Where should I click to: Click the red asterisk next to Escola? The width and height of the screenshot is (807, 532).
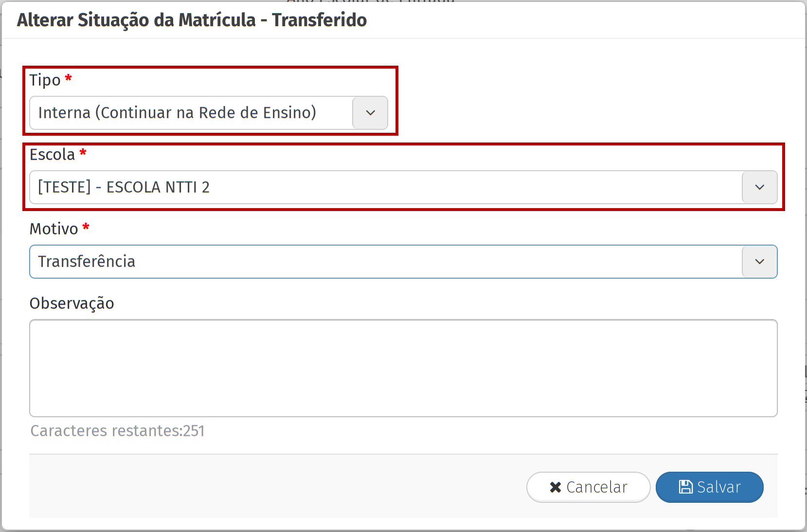point(83,153)
